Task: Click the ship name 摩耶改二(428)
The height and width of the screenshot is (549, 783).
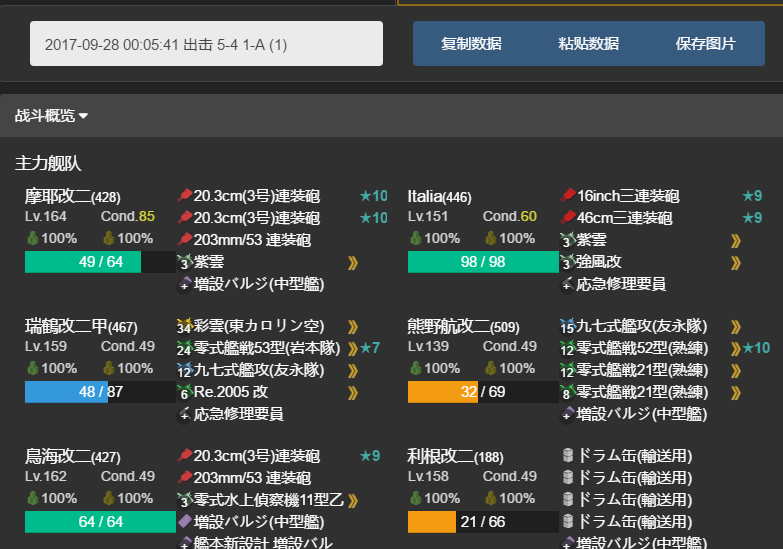Action: [73, 196]
